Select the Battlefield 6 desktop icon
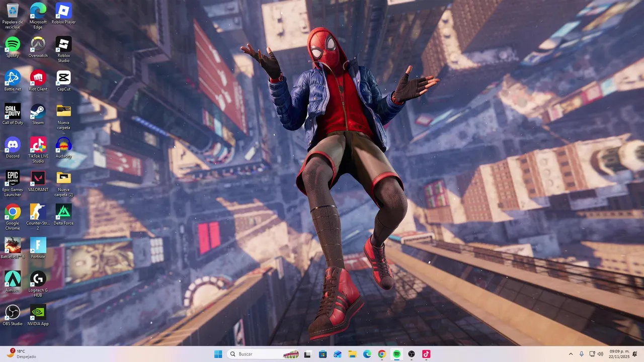This screenshot has height=362, width=644. click(x=13, y=248)
